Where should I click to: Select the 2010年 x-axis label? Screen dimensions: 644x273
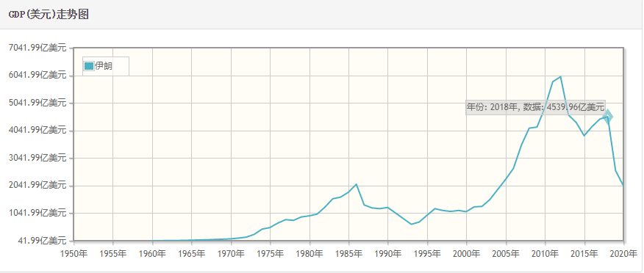545,253
